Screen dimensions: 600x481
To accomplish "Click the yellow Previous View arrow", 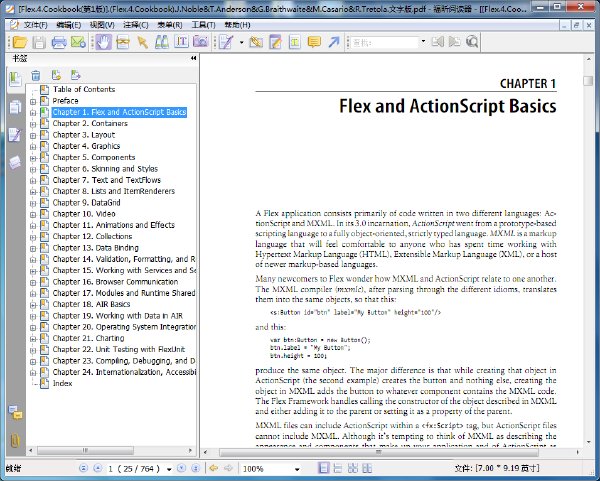I will 214,468.
